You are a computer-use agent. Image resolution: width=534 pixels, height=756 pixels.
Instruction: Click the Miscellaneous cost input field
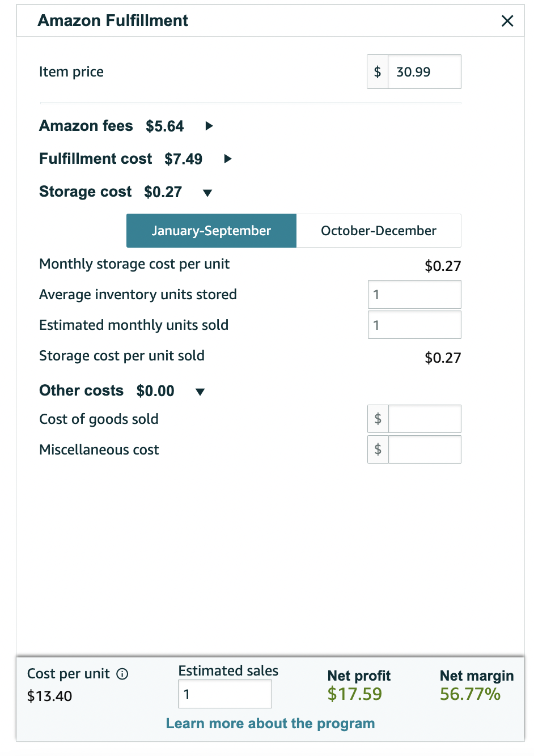coord(425,449)
